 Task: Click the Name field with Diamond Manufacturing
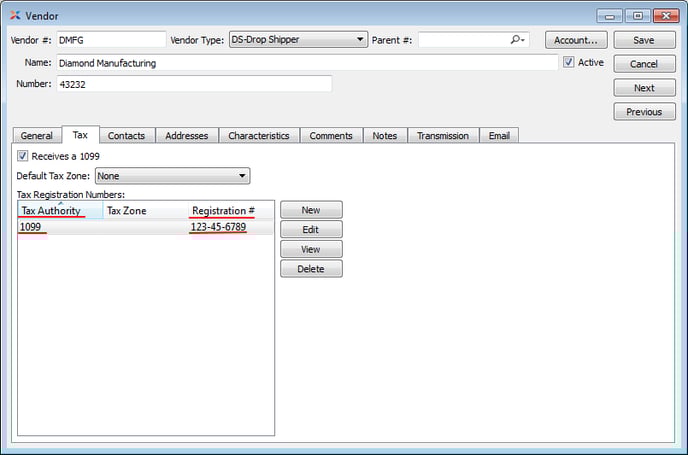tap(307, 63)
